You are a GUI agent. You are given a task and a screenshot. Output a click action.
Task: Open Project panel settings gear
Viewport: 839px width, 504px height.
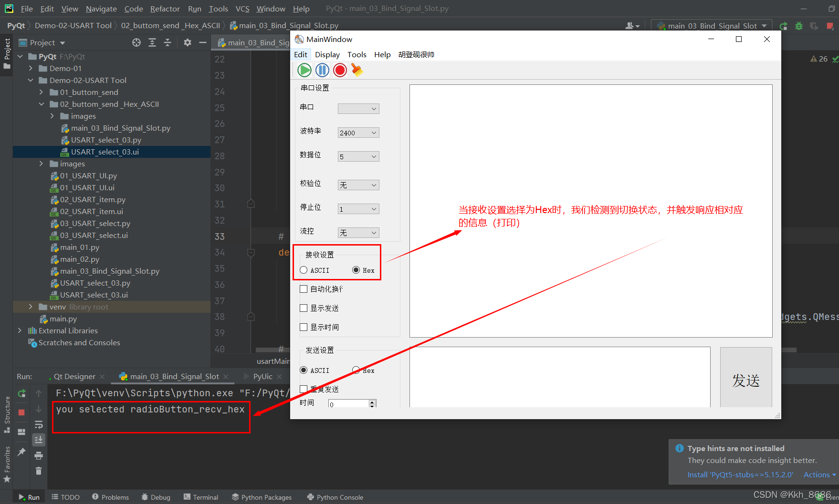188,42
